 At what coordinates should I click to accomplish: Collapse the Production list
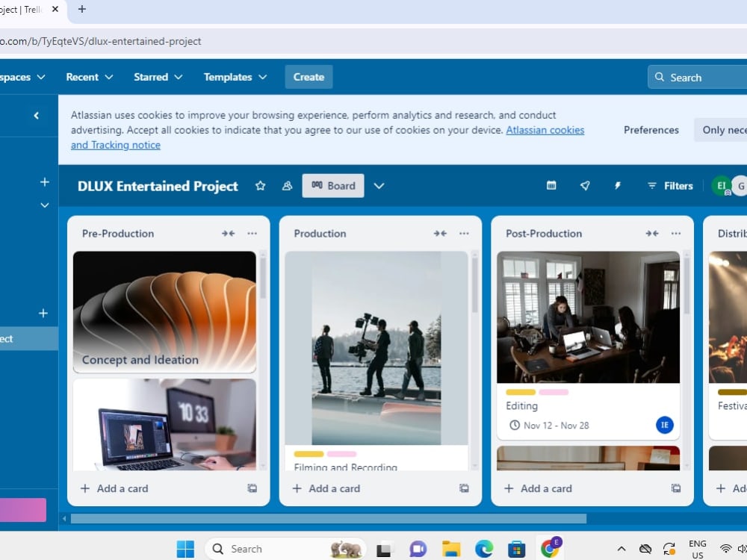pyautogui.click(x=440, y=233)
